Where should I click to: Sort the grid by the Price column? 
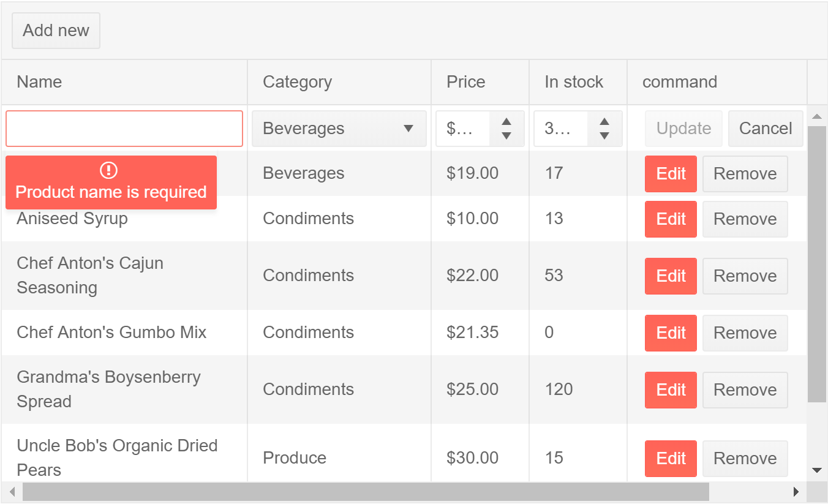465,81
